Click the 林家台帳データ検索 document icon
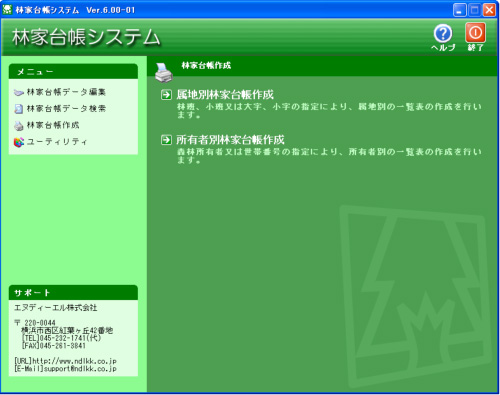The width and height of the screenshot is (500, 395). coord(19,109)
